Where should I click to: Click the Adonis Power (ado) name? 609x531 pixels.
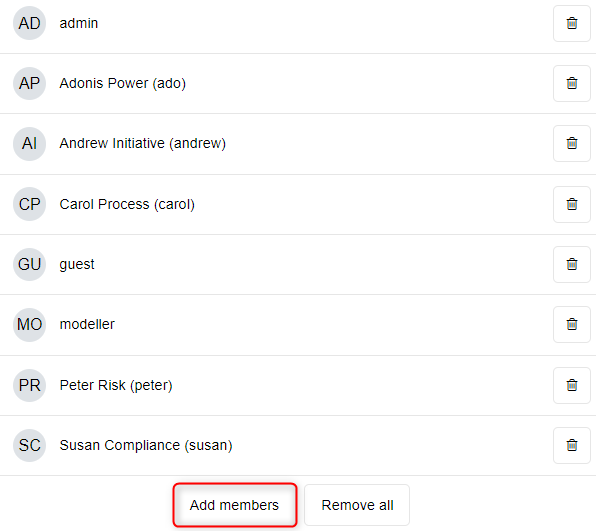(x=122, y=83)
